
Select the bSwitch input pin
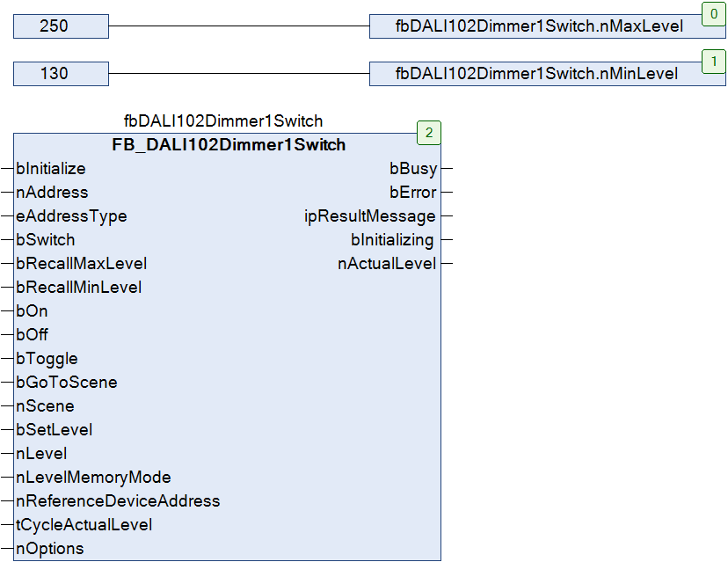click(46, 239)
